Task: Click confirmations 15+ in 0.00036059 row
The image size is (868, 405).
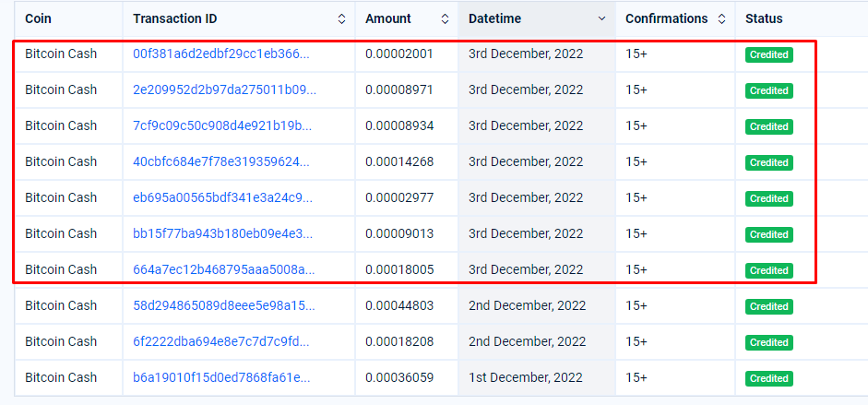Action: [636, 377]
